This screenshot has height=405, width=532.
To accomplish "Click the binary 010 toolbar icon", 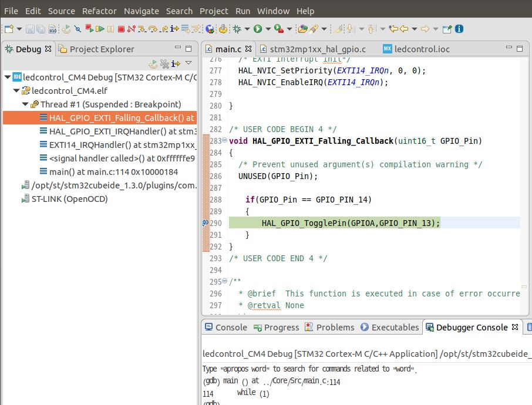I will click(52, 29).
